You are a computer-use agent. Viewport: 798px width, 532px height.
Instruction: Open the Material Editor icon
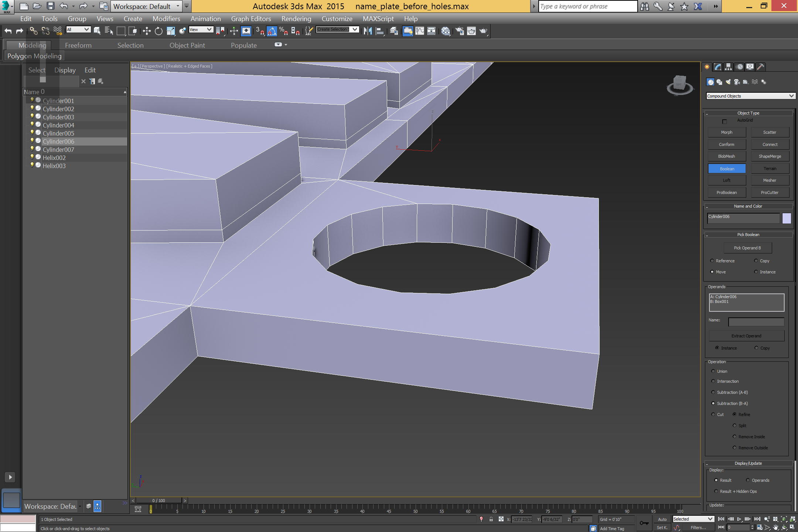(x=446, y=31)
